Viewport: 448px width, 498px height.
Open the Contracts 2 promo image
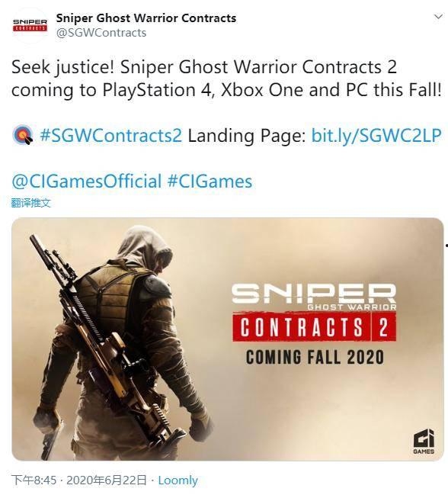[x=228, y=339]
